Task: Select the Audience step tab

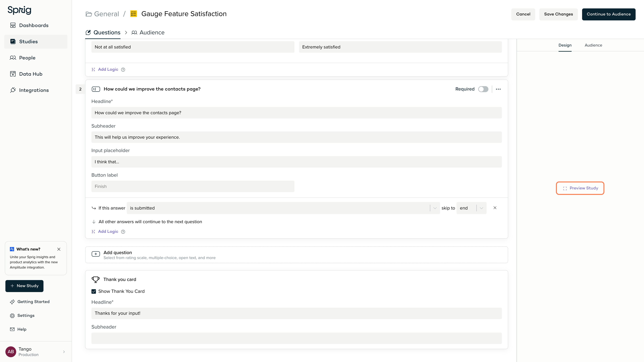Action: point(148,33)
